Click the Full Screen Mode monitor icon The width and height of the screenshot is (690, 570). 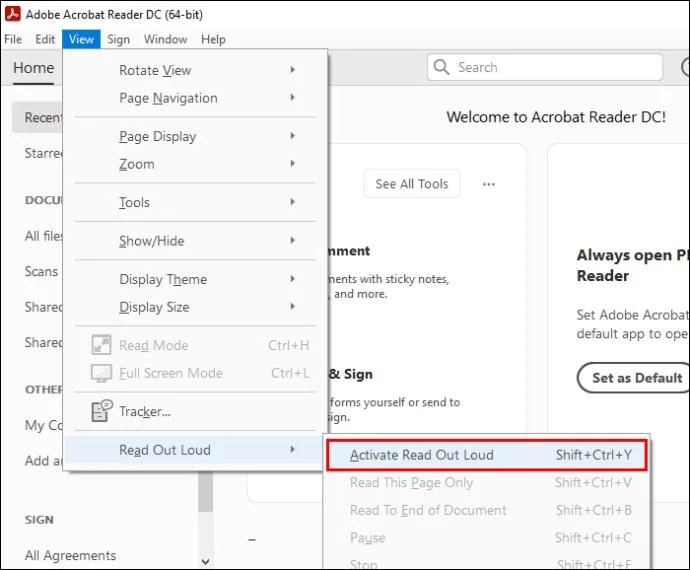(x=101, y=373)
